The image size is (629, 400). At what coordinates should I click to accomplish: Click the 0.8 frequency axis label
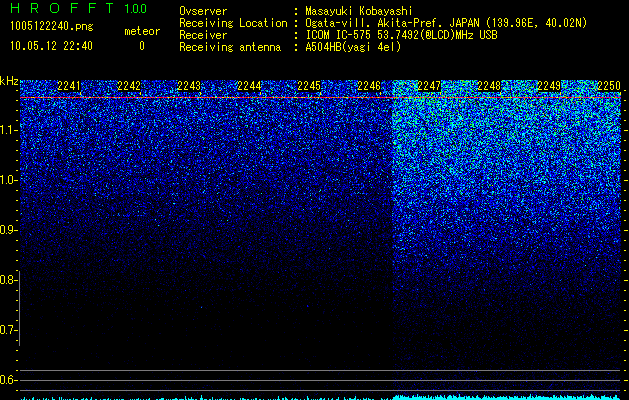point(8,280)
